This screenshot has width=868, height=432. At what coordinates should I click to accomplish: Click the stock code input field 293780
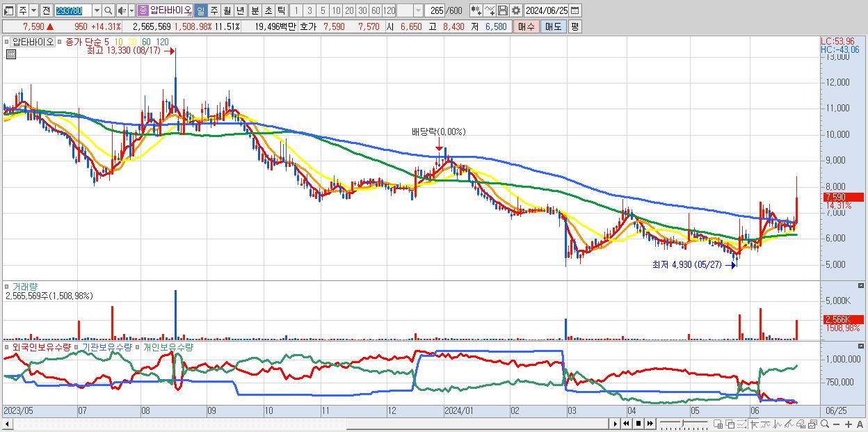(x=73, y=10)
